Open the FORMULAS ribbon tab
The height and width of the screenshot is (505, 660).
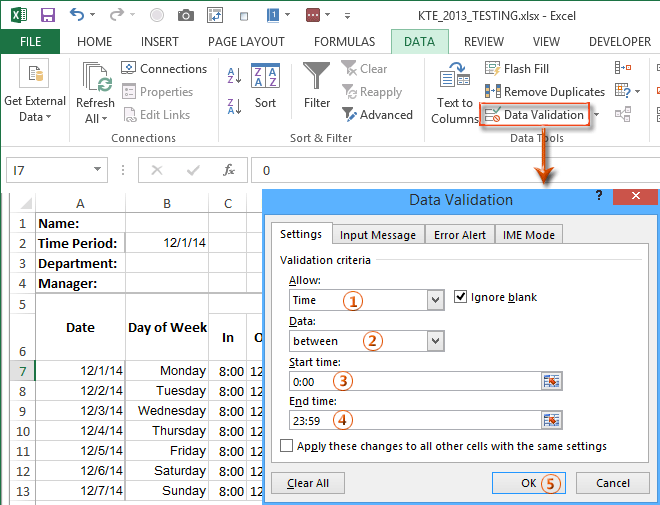click(345, 42)
